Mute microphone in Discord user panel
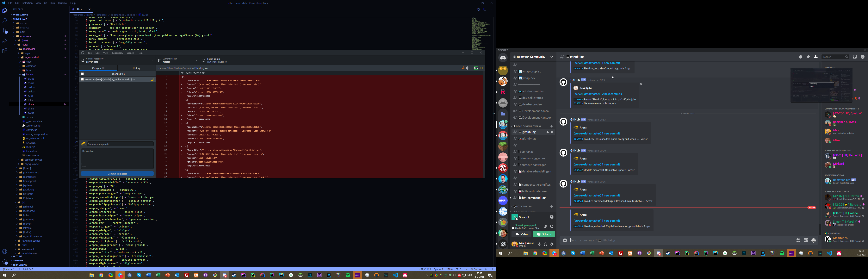 tap(539, 244)
